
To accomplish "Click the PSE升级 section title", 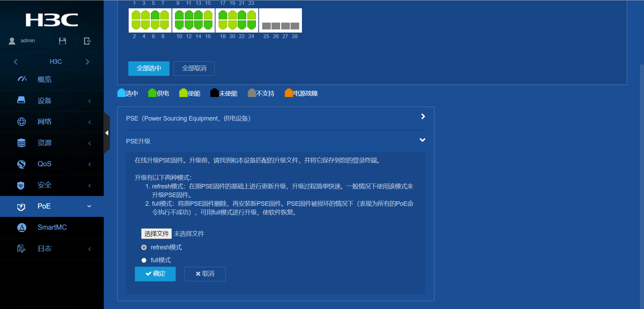I will 138,141.
